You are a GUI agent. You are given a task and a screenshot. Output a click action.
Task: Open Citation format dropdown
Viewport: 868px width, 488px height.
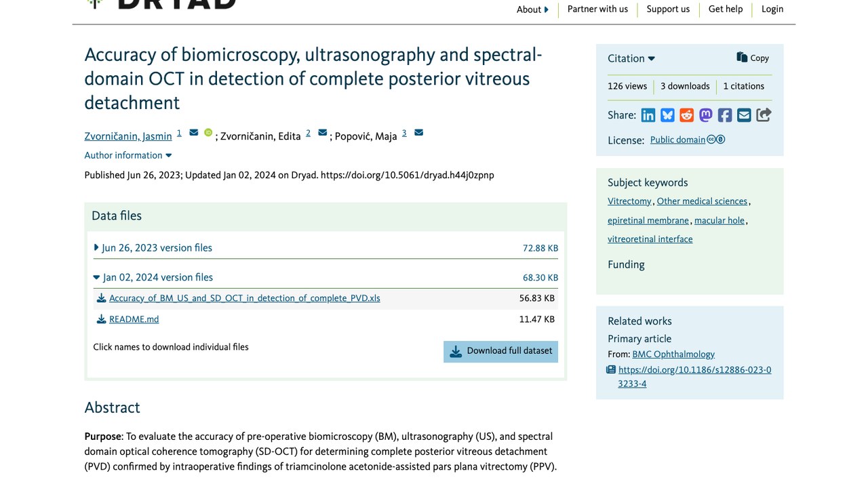coord(631,58)
